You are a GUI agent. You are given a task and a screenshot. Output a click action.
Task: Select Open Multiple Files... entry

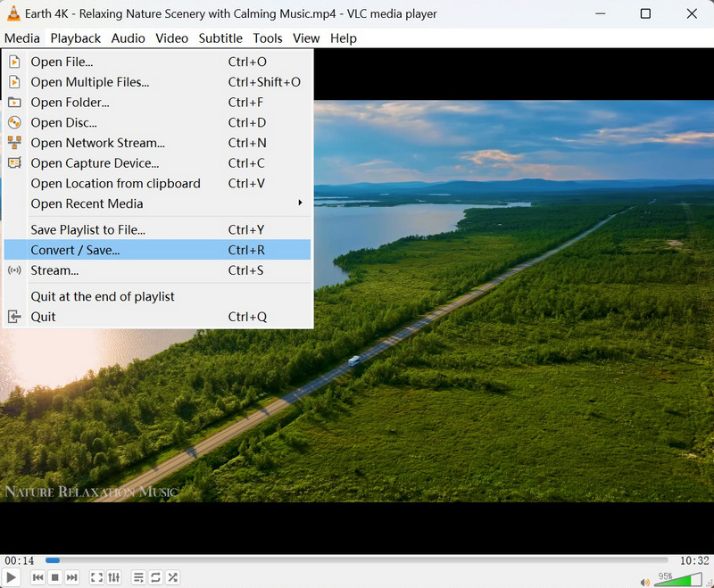pos(158,82)
